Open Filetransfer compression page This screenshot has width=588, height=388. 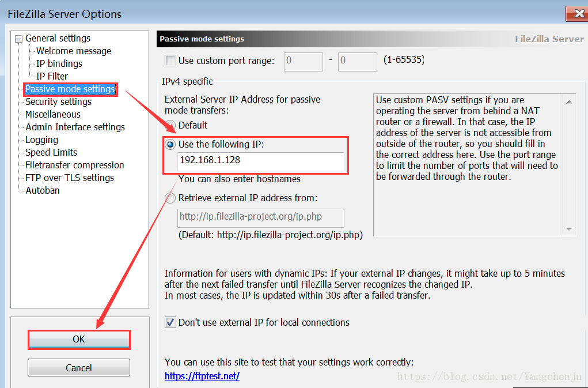click(x=74, y=165)
